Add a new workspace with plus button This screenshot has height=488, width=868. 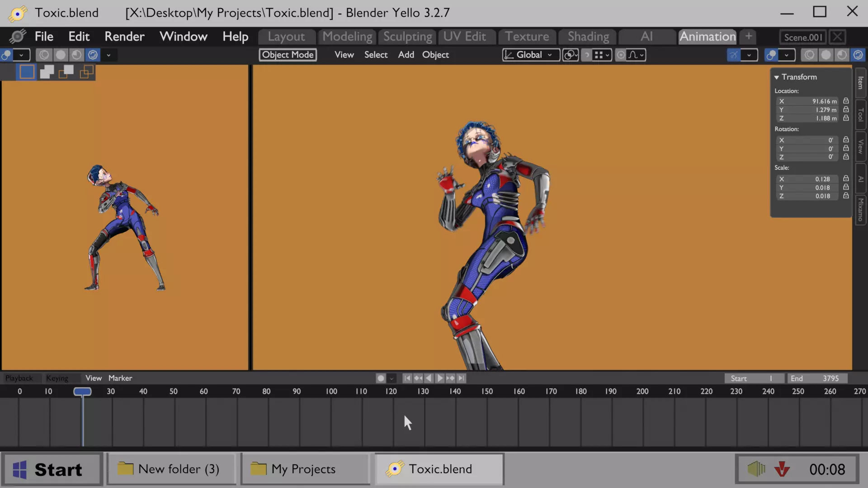pos(749,37)
